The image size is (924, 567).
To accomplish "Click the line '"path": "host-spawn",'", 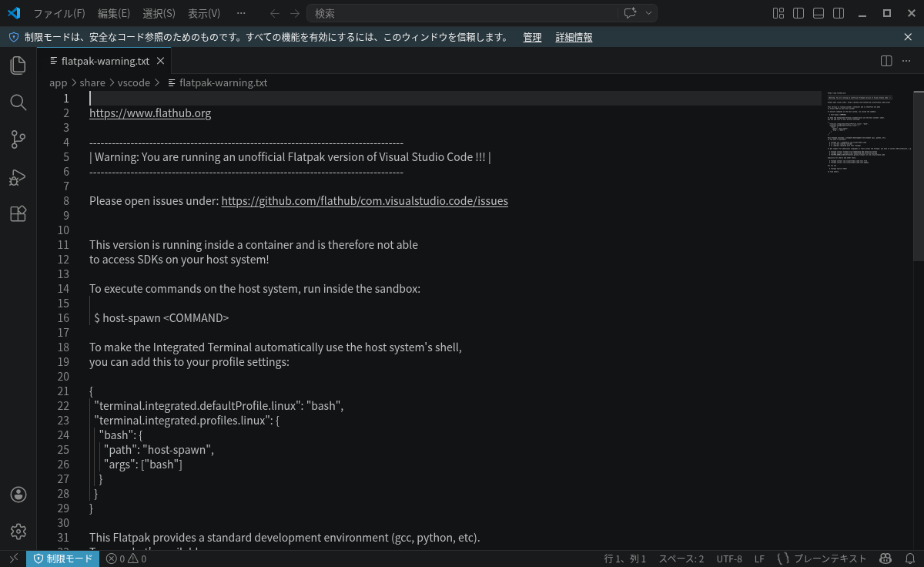I will (159, 450).
